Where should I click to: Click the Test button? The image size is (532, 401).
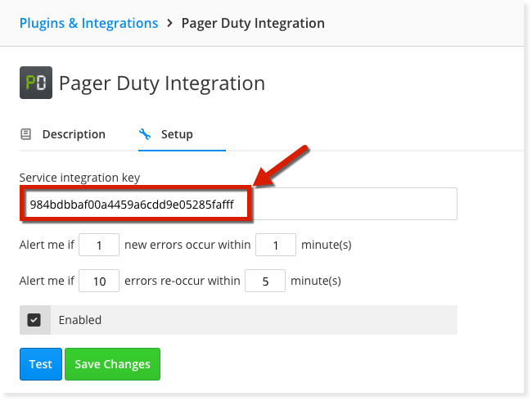(41, 364)
